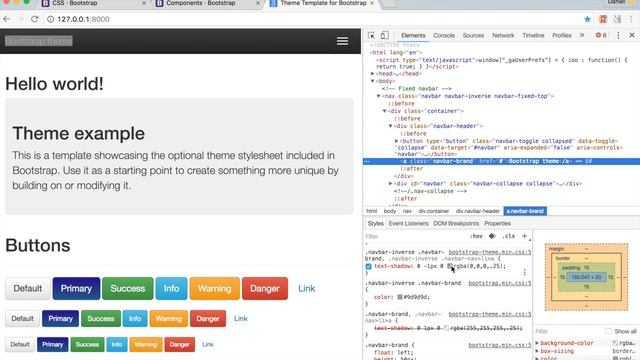This screenshot has height=360, width=640.
Task: Open the Chrome three-dot menu
Action: [631, 19]
